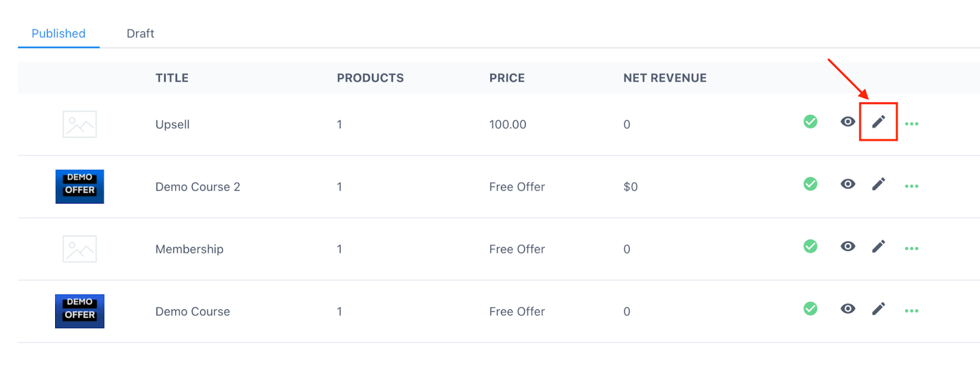Click the placeholder image beside Membership
The image size is (980, 368).
[79, 248]
